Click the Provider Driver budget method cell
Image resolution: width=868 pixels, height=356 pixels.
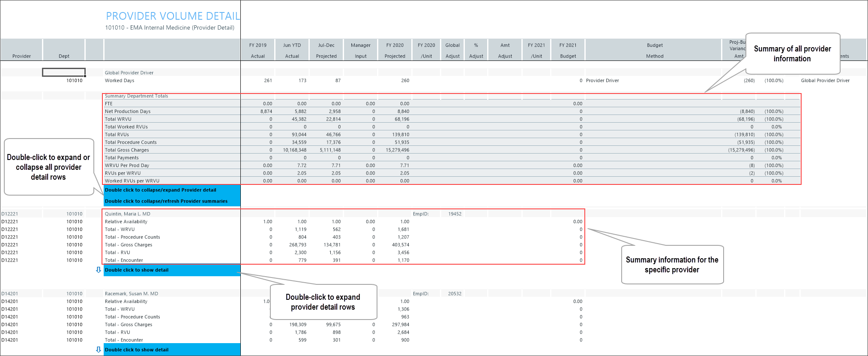(x=602, y=81)
